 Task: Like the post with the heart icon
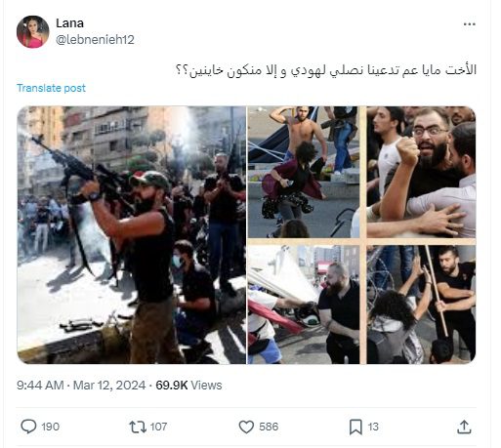pos(246,427)
